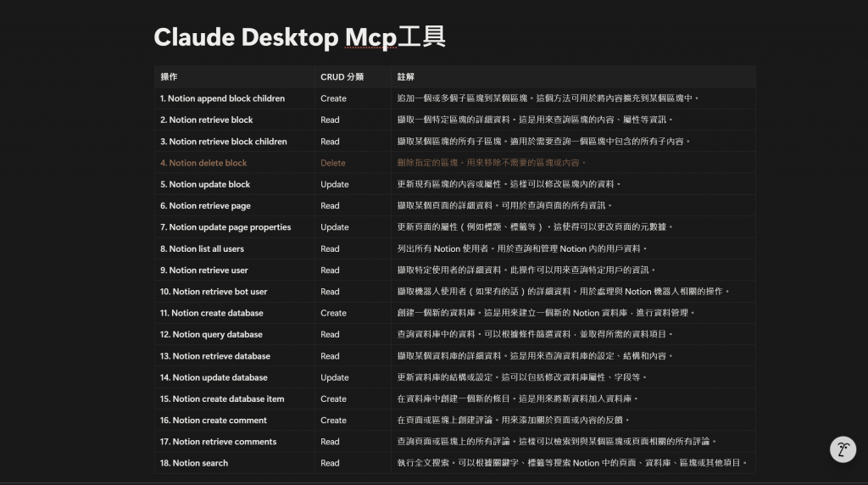
Task: Click the floating palm-tree icon button
Action: click(843, 449)
